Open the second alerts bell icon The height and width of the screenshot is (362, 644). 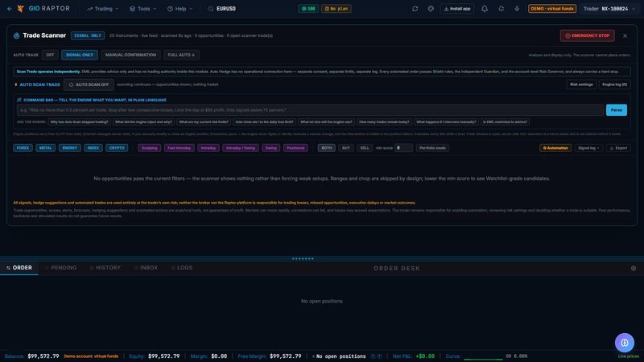coord(501,9)
